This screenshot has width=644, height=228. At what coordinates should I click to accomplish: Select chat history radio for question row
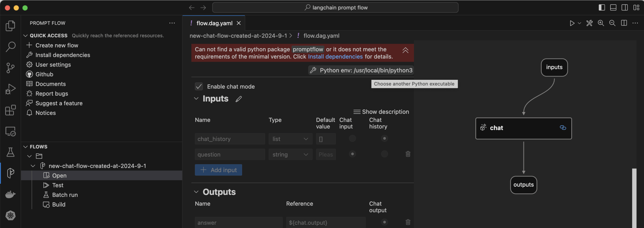click(384, 154)
